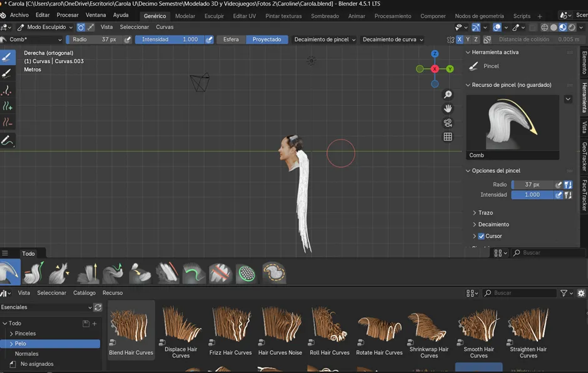Click the Intensidad slider in the header
Image resolution: width=588 pixels, height=373 pixels.
point(170,39)
